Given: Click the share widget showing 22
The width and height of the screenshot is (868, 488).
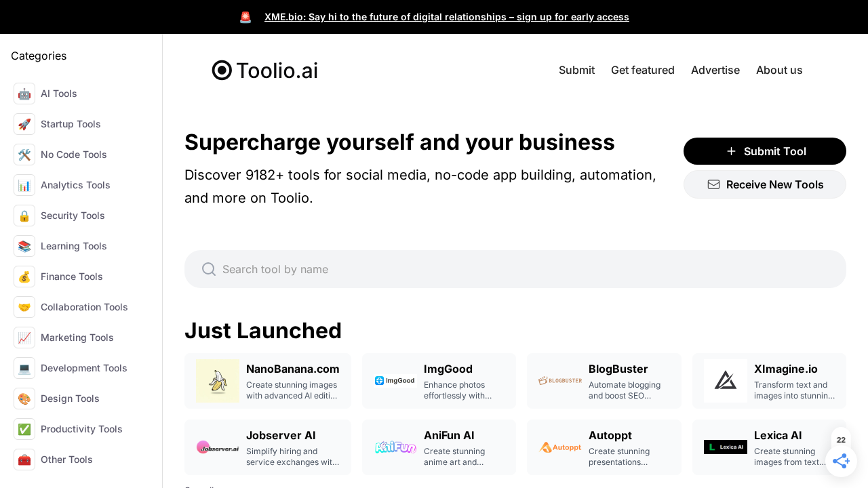Looking at the screenshot, I should [841, 461].
